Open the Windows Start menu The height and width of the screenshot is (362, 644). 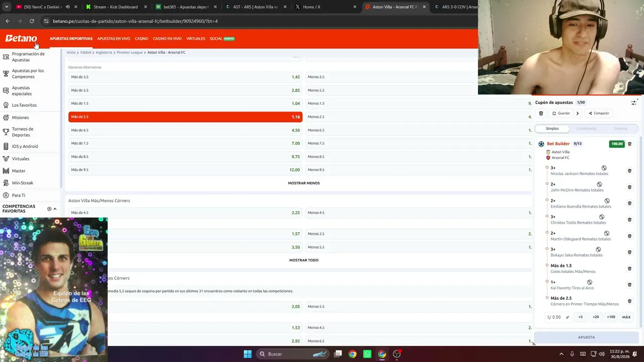click(248, 354)
